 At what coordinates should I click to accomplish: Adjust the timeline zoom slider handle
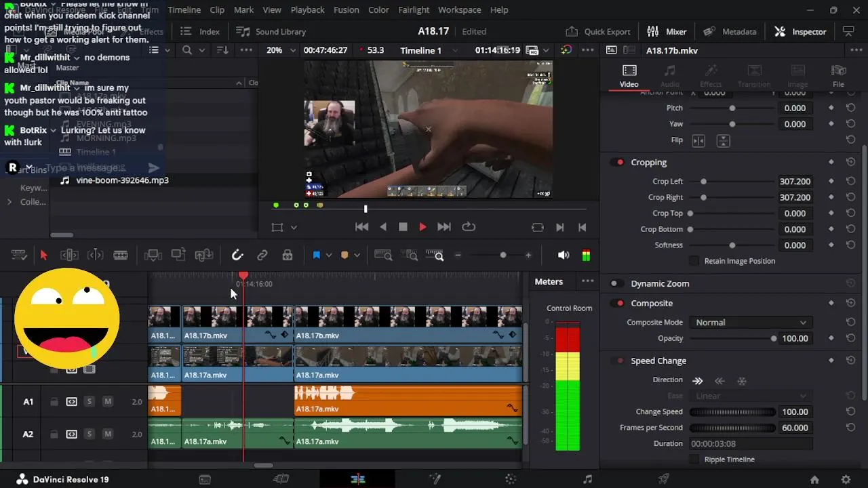point(502,256)
